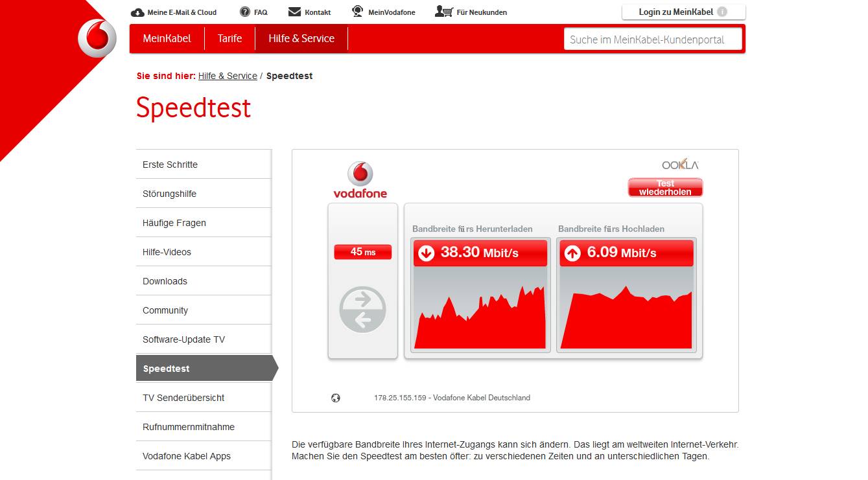Select Häufige Fragen in the sidebar

204,222
